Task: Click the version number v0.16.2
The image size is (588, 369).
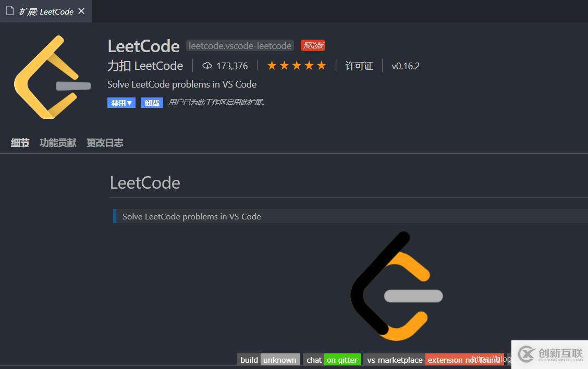Action: [406, 66]
